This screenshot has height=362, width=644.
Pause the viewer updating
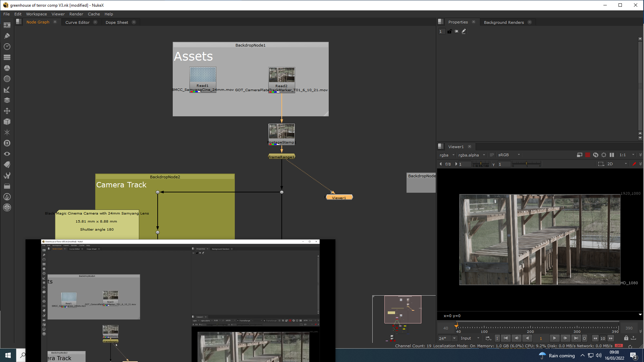tap(612, 155)
